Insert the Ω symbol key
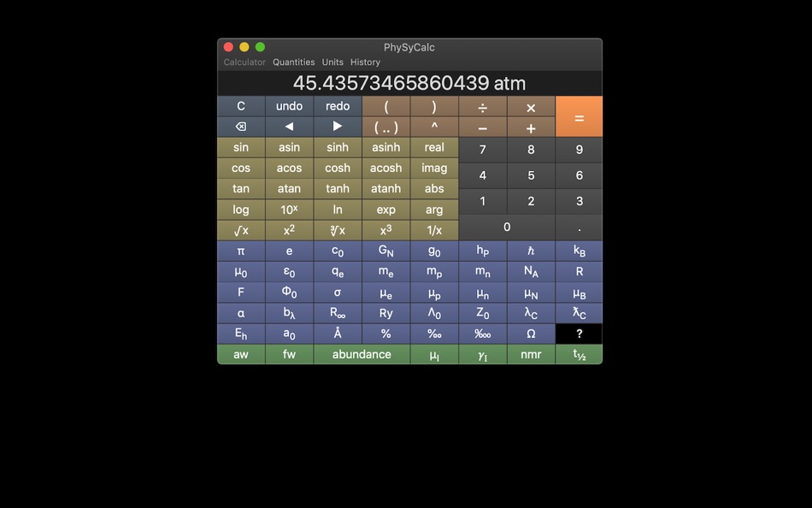This screenshot has height=508, width=812. pos(531,334)
